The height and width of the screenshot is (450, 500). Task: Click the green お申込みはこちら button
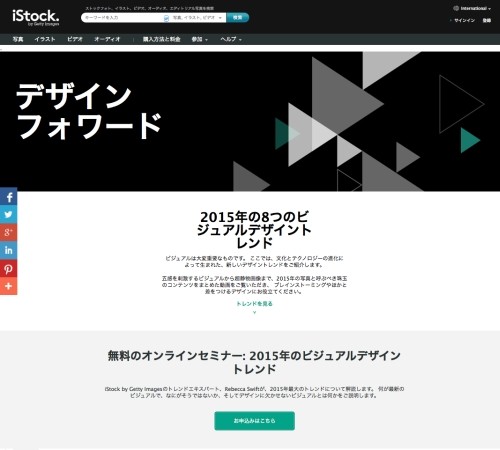[x=254, y=421]
